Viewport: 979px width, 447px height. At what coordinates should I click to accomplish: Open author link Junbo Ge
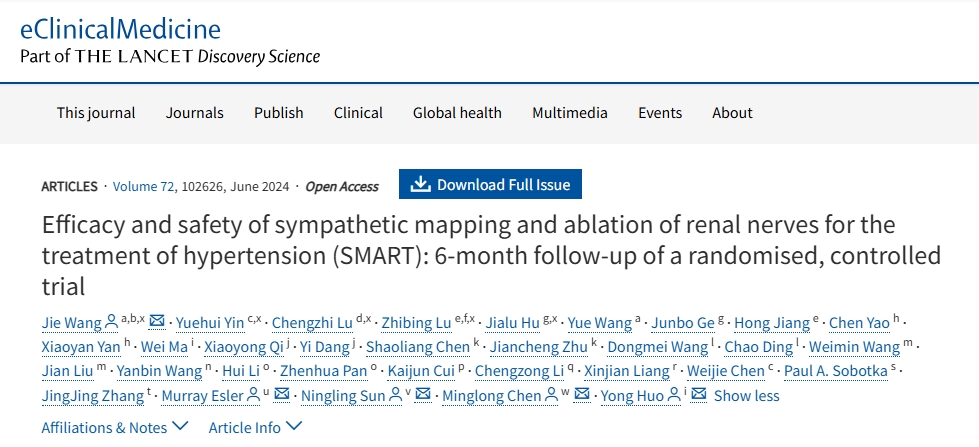(x=682, y=322)
